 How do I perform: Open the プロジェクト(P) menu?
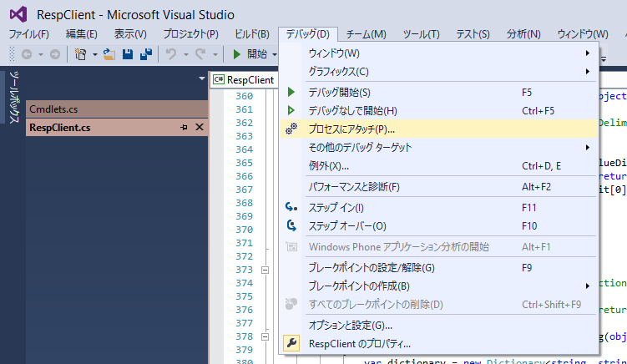(x=190, y=34)
